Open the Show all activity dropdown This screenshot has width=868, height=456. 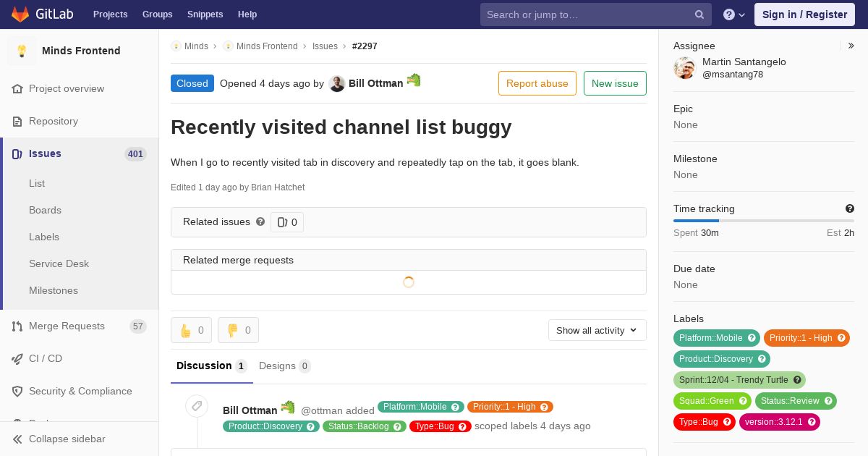coord(597,330)
